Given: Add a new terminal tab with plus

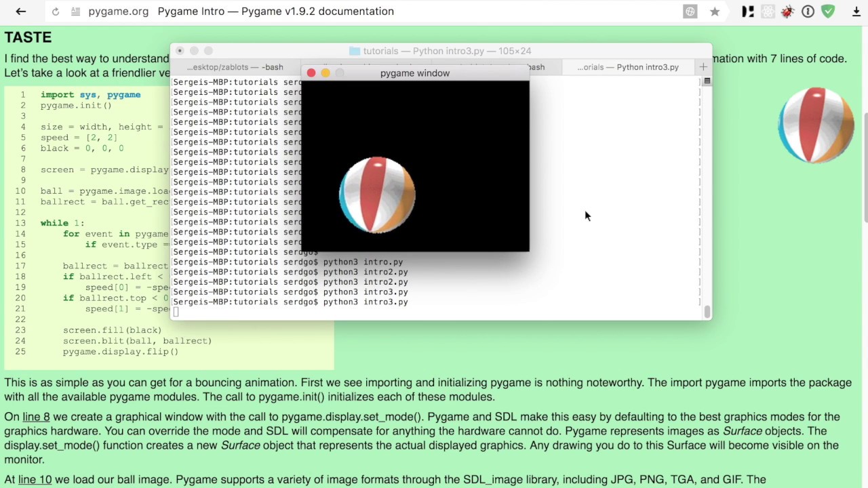Looking at the screenshot, I should point(703,67).
